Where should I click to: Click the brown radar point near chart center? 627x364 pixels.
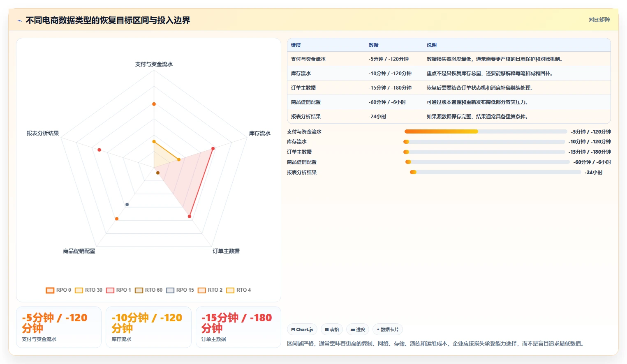pyautogui.click(x=157, y=173)
